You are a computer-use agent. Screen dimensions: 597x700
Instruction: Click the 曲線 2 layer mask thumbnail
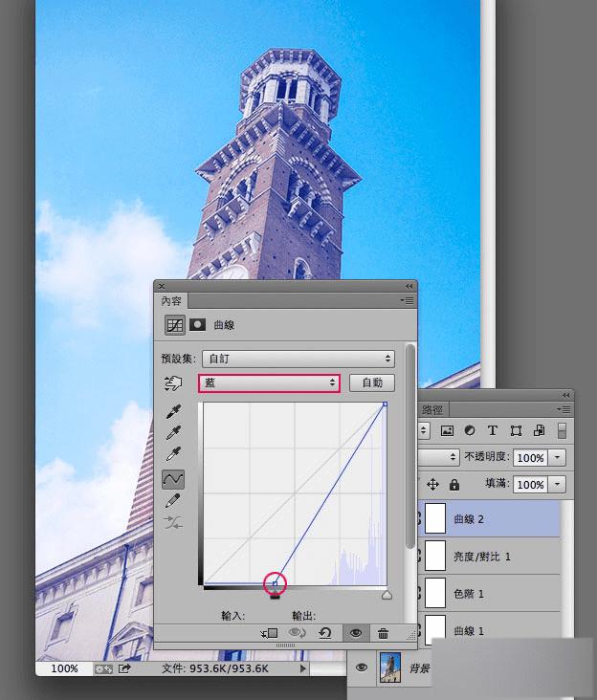(435, 518)
